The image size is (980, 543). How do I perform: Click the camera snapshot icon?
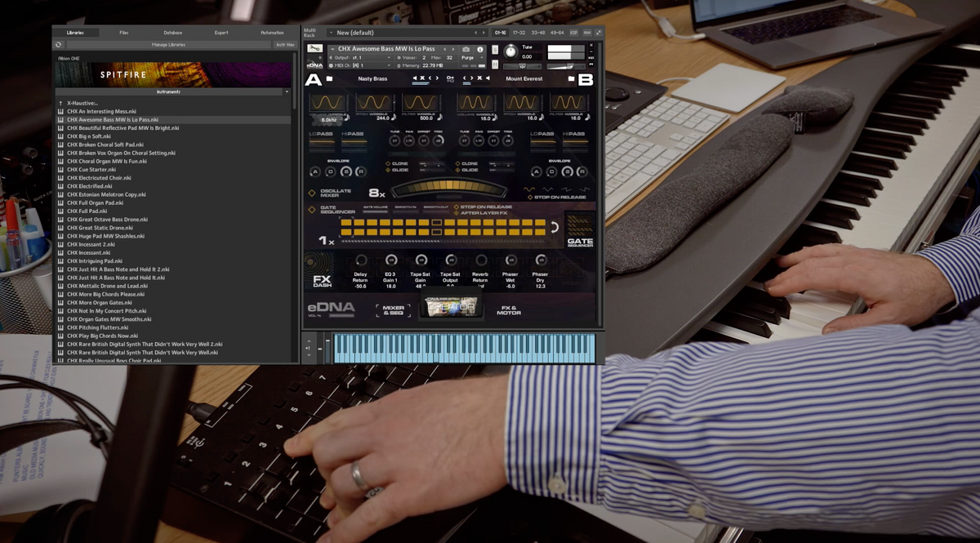tap(466, 49)
